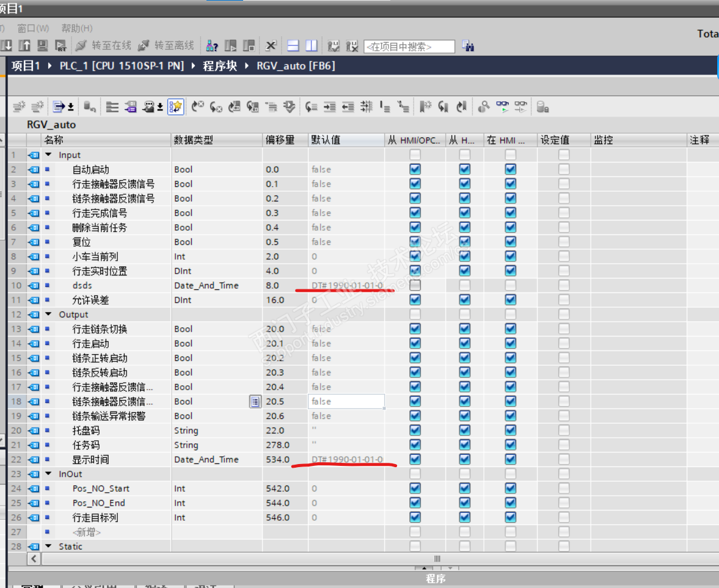Toggle monitoring with the glasses icon
The image size is (719, 588).
[x=503, y=107]
